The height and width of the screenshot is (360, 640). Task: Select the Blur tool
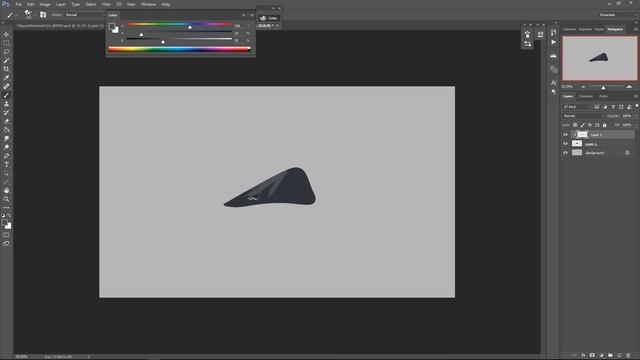pos(6,138)
